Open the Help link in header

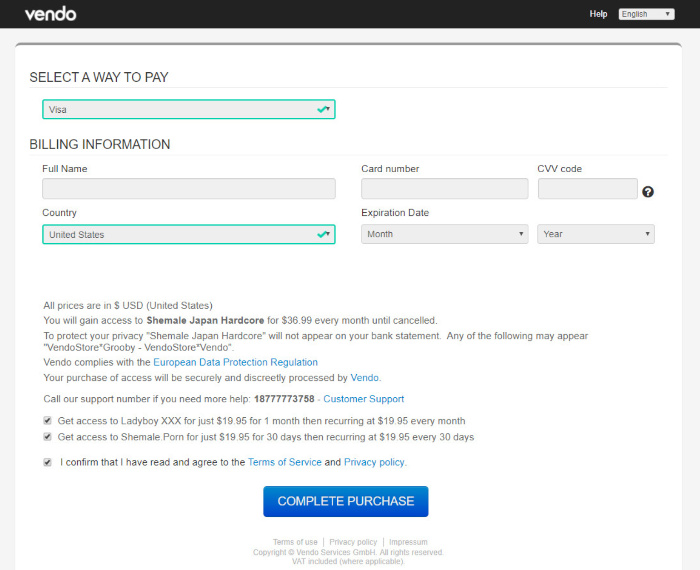[598, 14]
